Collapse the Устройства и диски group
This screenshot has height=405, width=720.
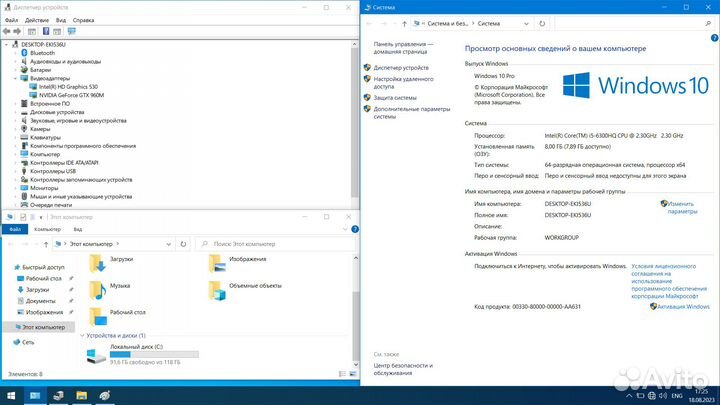82,336
